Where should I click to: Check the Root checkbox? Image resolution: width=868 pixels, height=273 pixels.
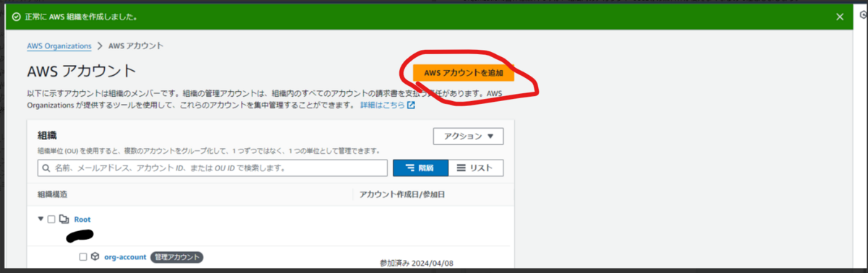click(51, 219)
